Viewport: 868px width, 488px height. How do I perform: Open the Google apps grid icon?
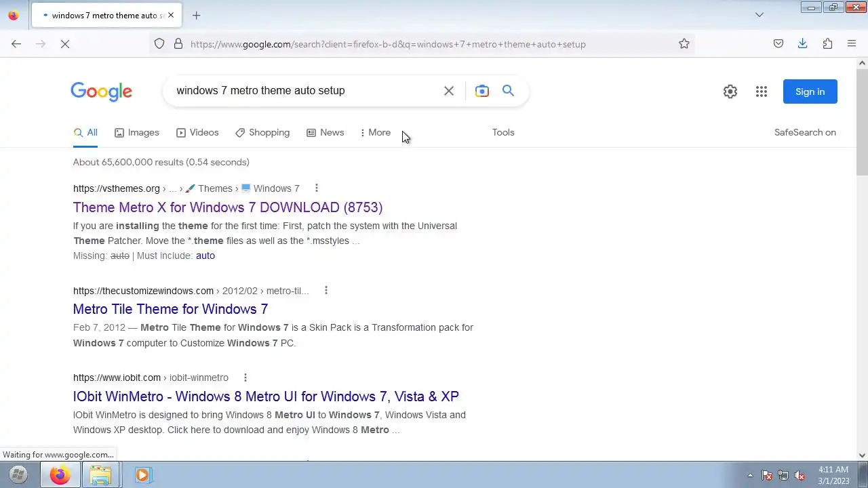click(x=762, y=91)
